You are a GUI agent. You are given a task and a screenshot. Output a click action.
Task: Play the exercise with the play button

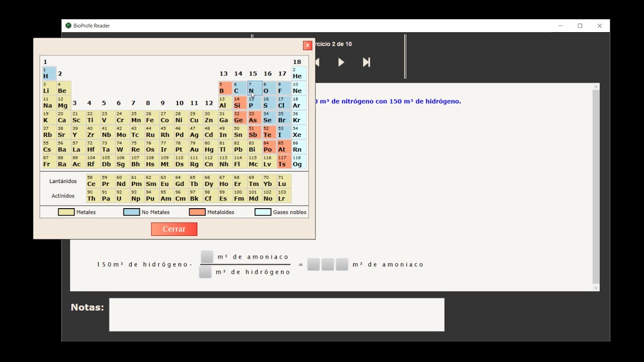pyautogui.click(x=341, y=62)
